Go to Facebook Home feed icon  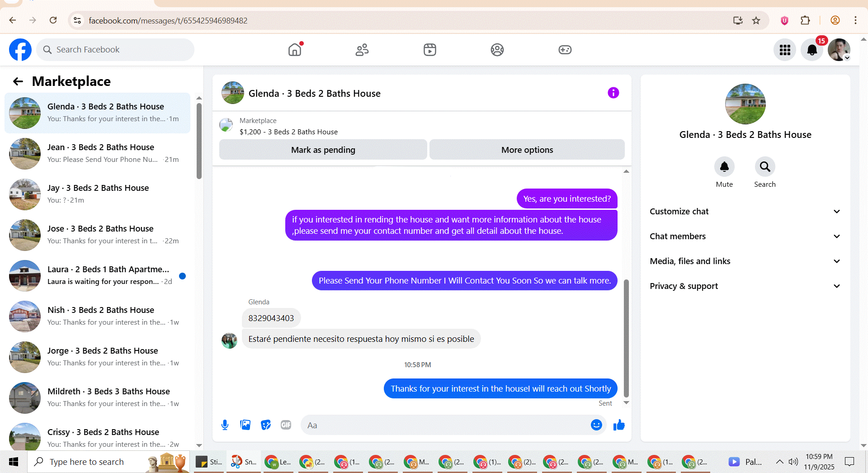click(295, 50)
